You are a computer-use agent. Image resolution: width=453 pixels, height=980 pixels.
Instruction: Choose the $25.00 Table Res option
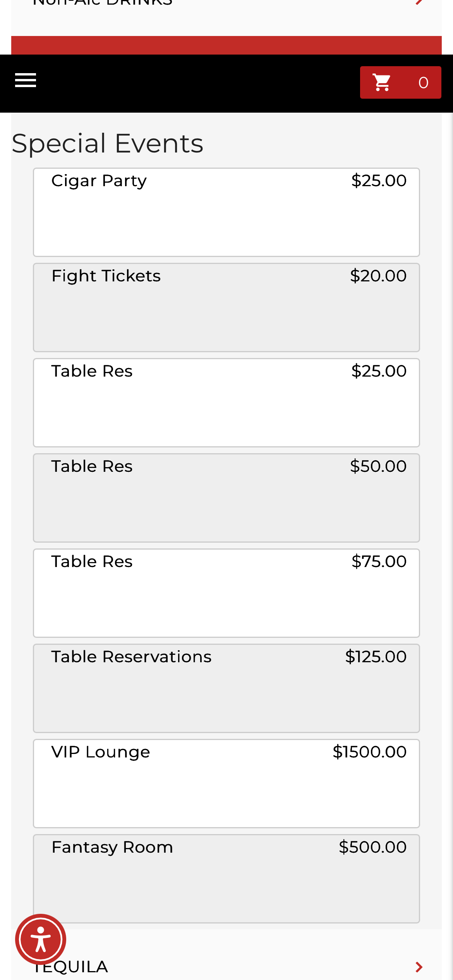click(226, 403)
